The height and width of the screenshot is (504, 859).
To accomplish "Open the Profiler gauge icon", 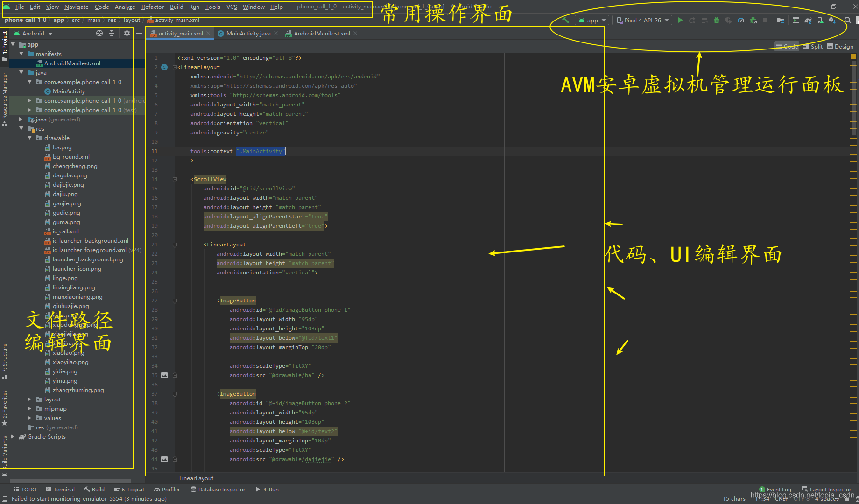I will pyautogui.click(x=741, y=20).
